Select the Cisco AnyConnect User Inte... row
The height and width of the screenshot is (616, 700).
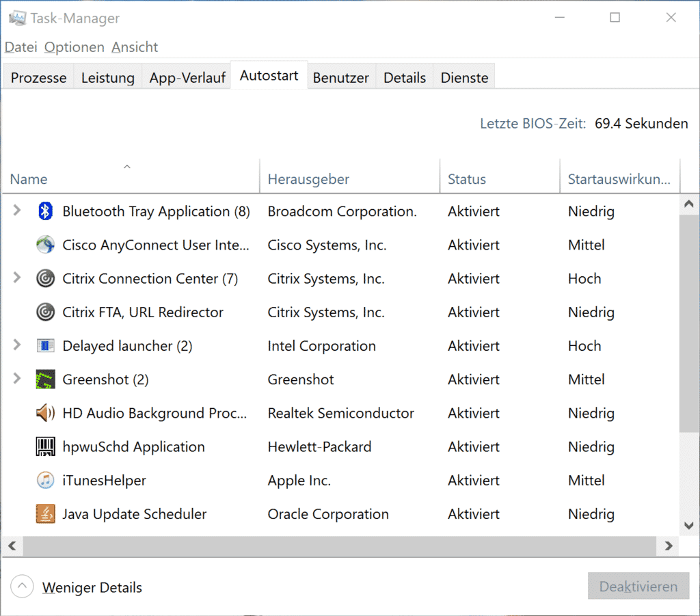340,245
